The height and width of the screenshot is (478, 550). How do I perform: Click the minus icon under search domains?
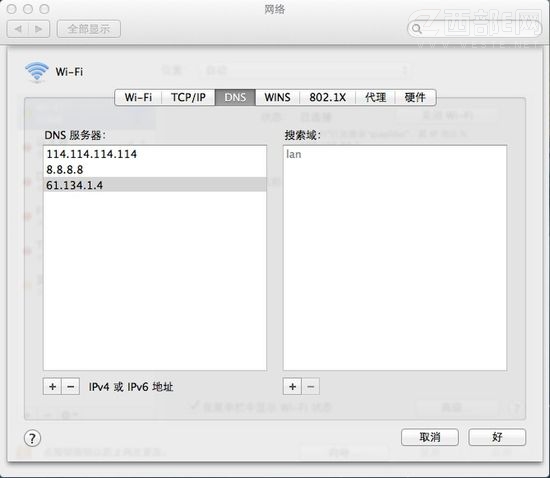tap(311, 386)
